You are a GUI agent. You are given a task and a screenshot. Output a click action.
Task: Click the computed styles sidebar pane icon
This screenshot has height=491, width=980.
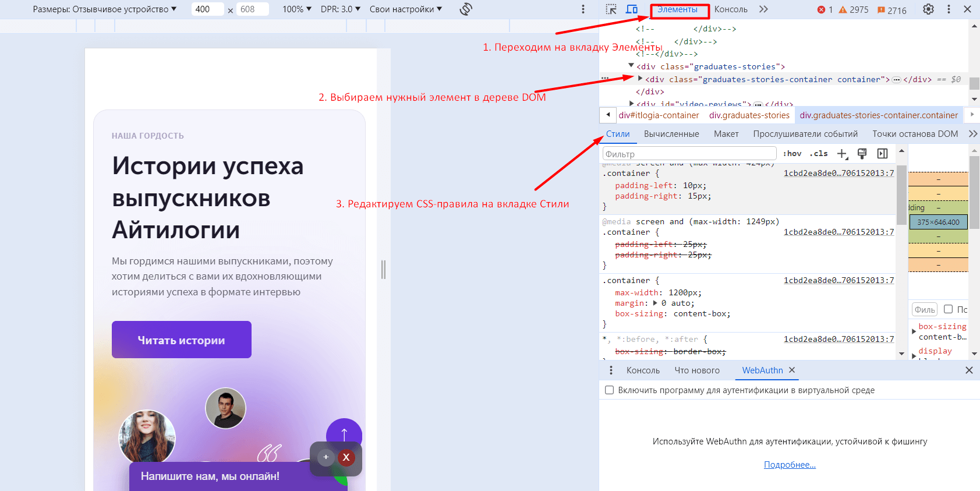click(882, 154)
